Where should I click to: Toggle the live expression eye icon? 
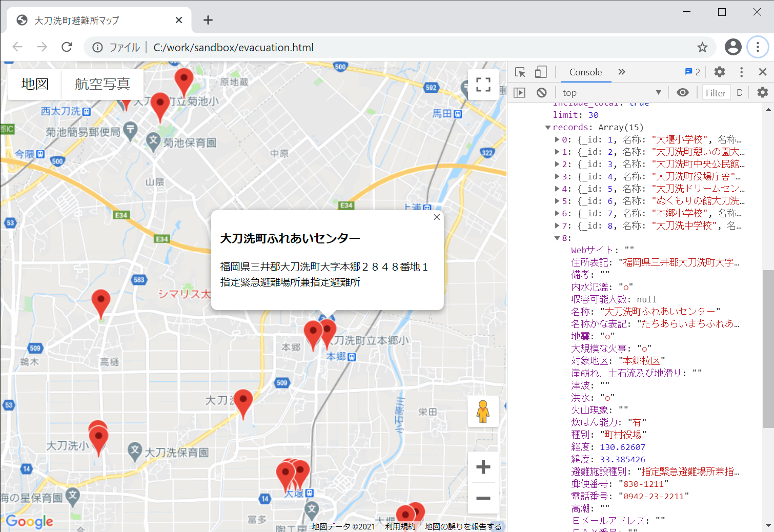tap(682, 92)
